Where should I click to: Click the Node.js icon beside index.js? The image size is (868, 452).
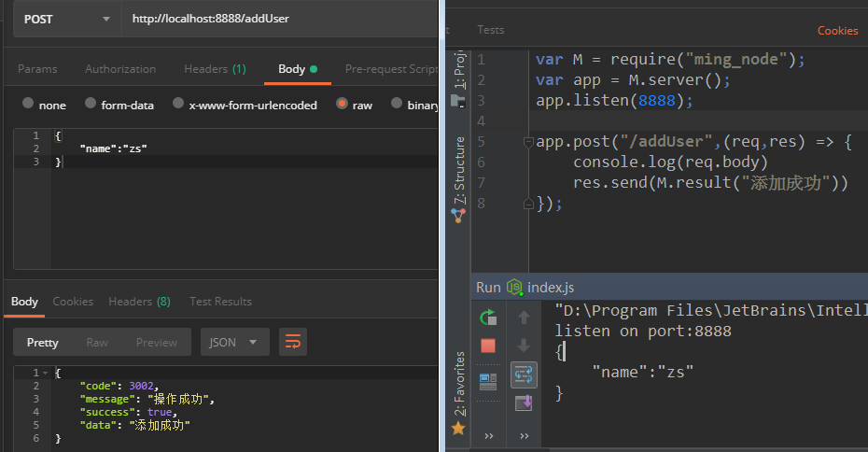pyautogui.click(x=514, y=287)
